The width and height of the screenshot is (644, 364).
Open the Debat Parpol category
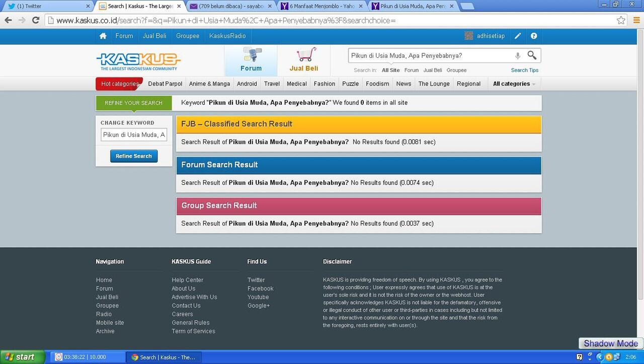165,84
